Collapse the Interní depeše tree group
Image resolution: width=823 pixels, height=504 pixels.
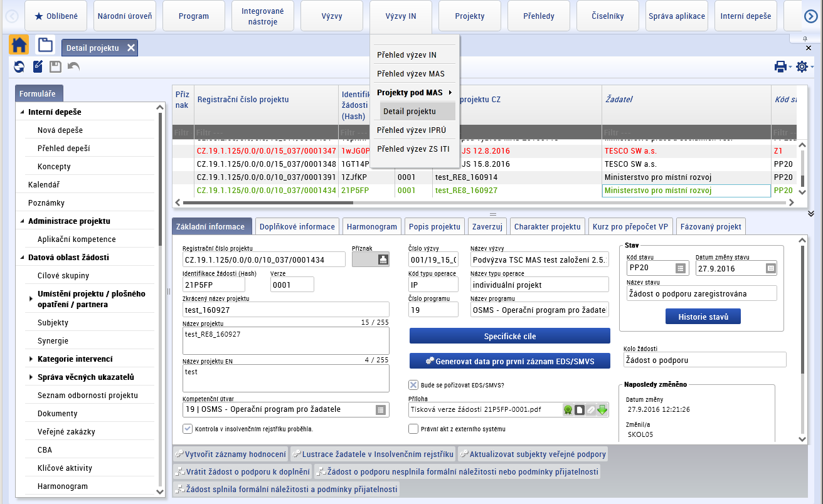[x=23, y=112]
